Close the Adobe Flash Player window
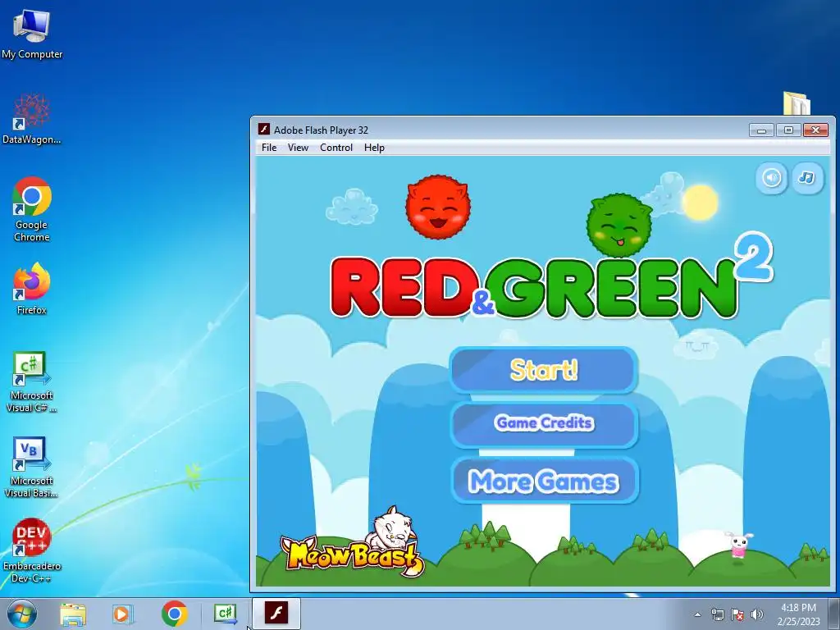Image resolution: width=840 pixels, height=630 pixels. click(x=816, y=130)
